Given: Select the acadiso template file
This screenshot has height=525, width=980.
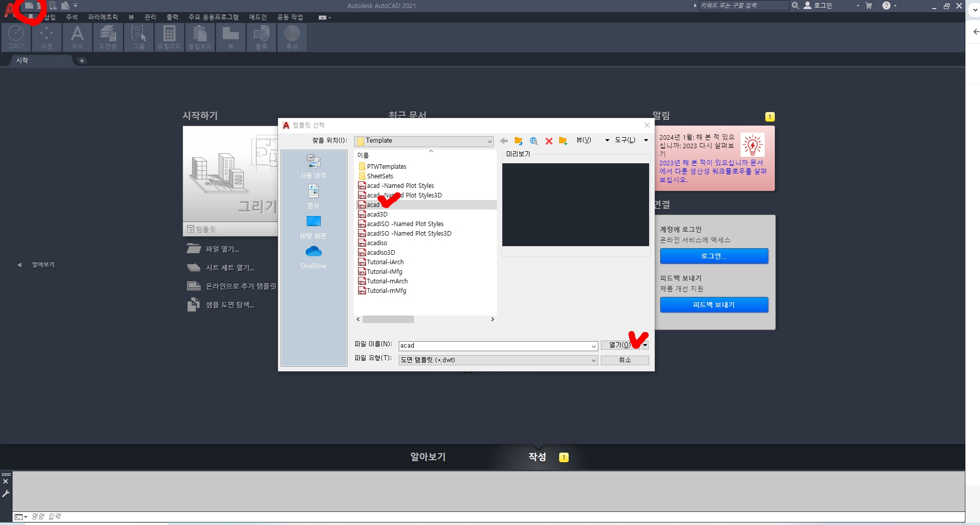Looking at the screenshot, I should point(373,243).
